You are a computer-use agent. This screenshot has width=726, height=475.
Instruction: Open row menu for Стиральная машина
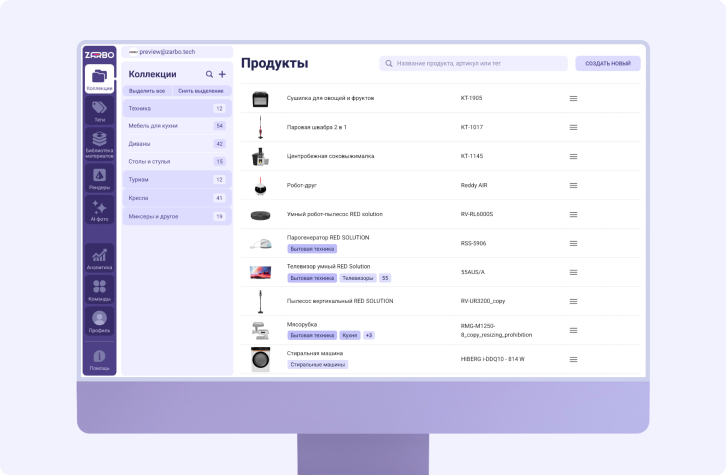[x=573, y=359]
